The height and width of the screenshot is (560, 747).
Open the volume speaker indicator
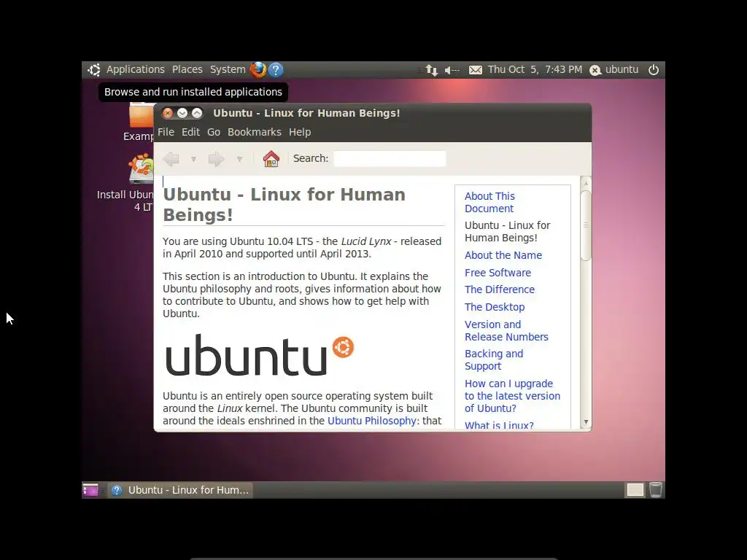coord(452,70)
